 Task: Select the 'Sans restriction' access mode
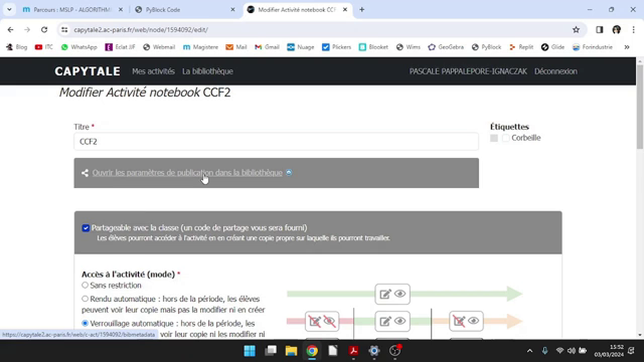coord(85,285)
